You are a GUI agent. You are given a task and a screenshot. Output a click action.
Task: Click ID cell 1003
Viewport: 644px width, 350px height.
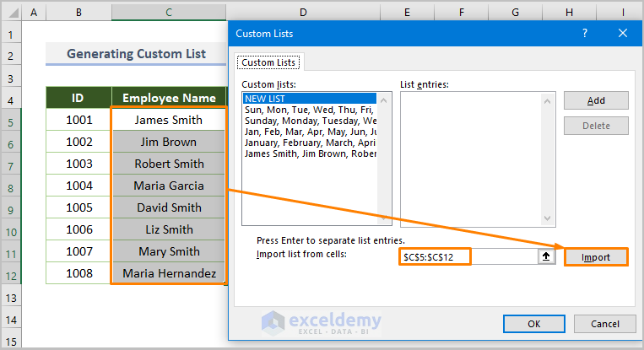(78, 164)
